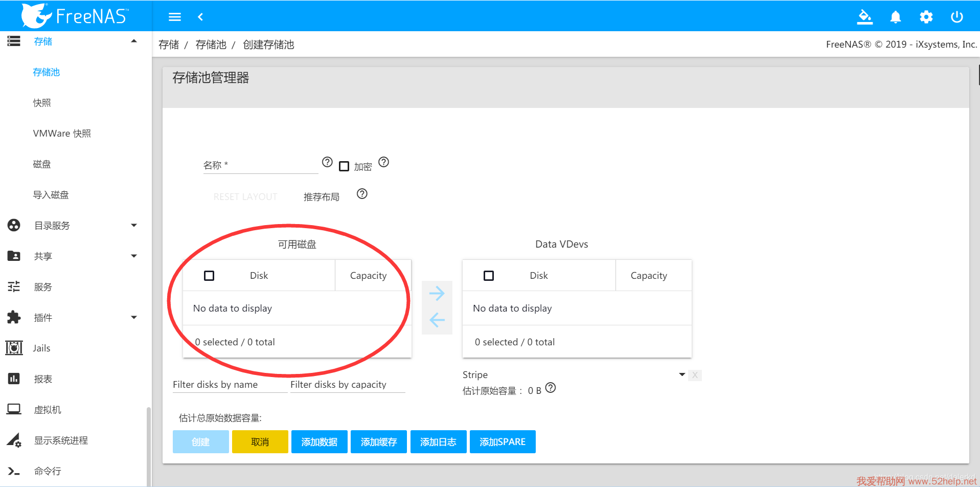Click help icon beside 估计原始容量
The width and height of the screenshot is (980, 487).
point(550,388)
